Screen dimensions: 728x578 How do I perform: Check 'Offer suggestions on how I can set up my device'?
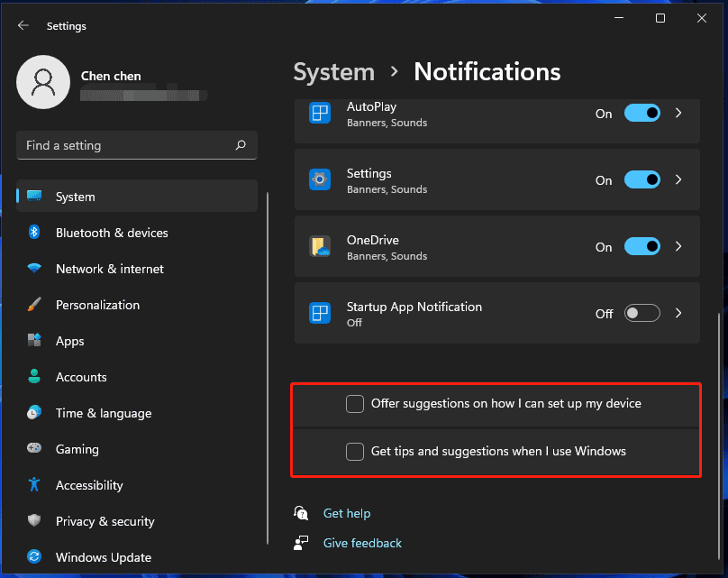pyautogui.click(x=355, y=404)
